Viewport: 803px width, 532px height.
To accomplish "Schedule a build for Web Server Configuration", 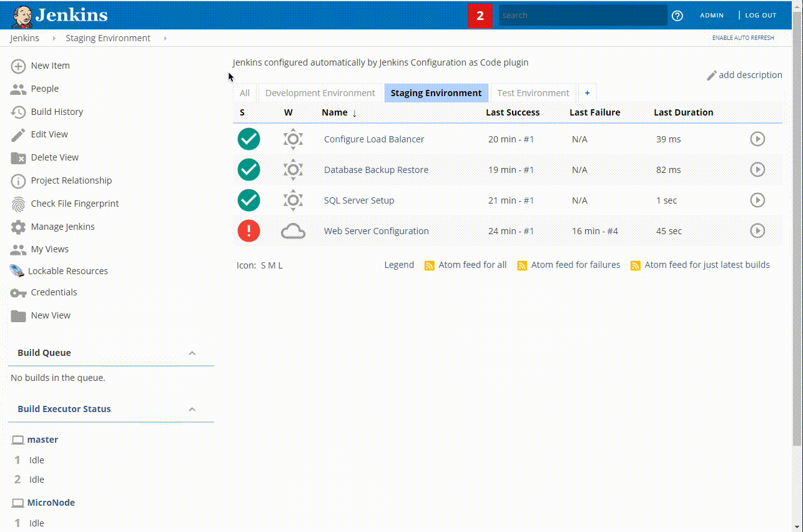I will click(757, 230).
